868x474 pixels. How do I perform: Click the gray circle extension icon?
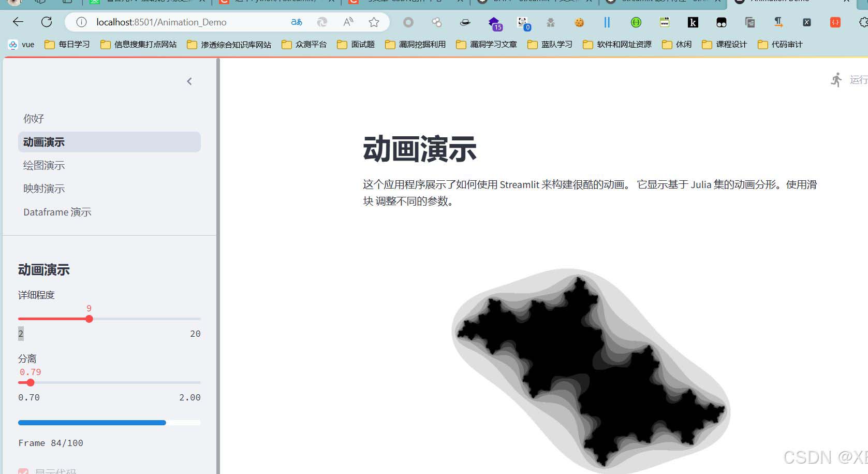click(408, 22)
